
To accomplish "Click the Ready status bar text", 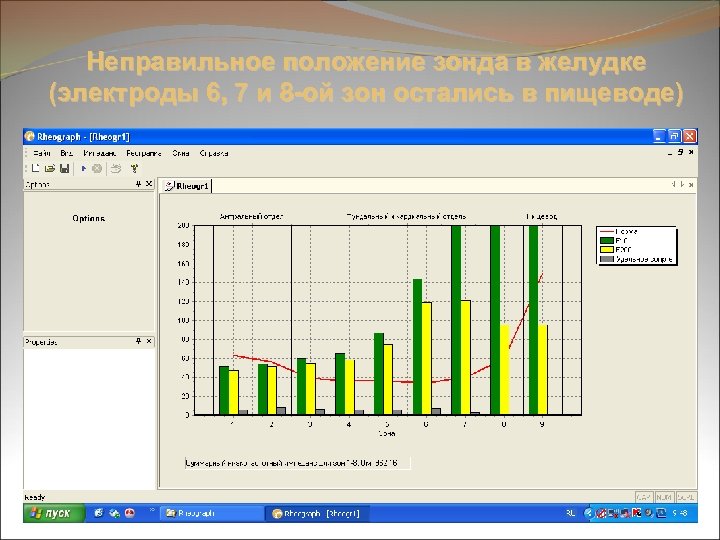I will [x=34, y=497].
